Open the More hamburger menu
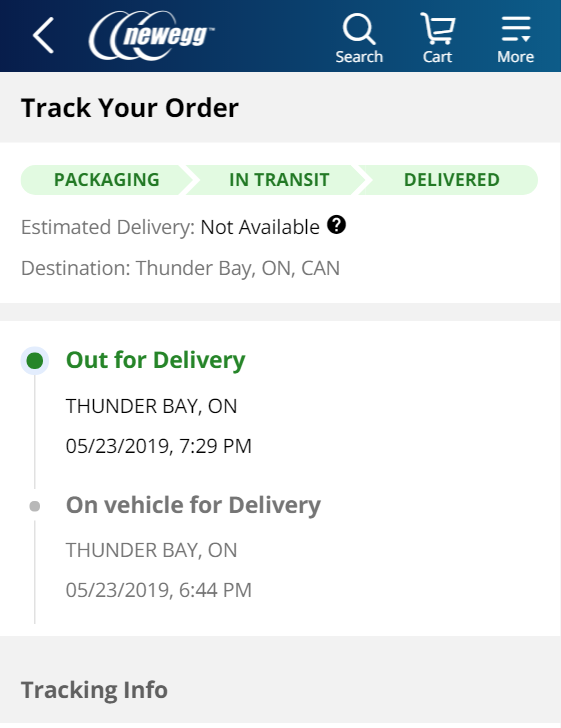 515,29
